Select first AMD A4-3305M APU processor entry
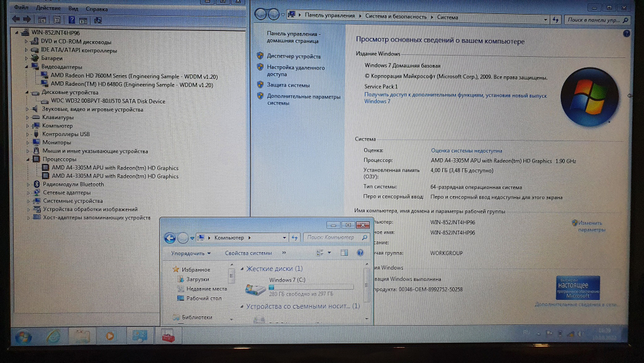The width and height of the screenshot is (644, 363). pyautogui.click(x=115, y=168)
